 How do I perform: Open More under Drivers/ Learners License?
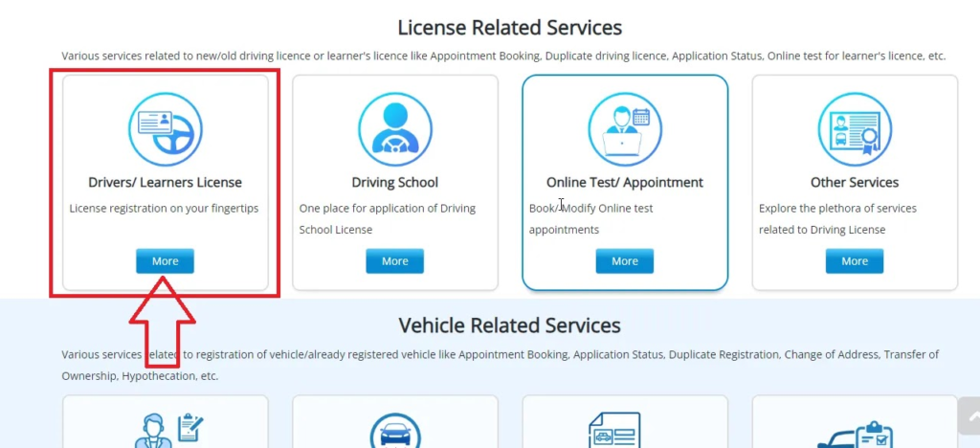pos(165,261)
